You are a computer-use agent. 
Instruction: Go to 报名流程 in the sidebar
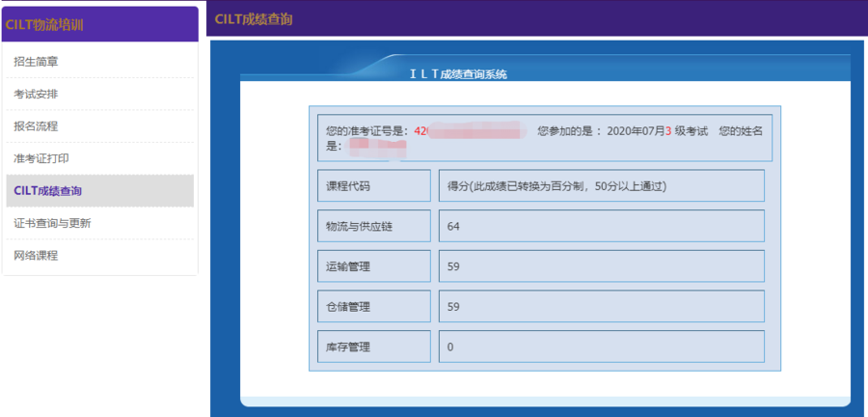36,126
